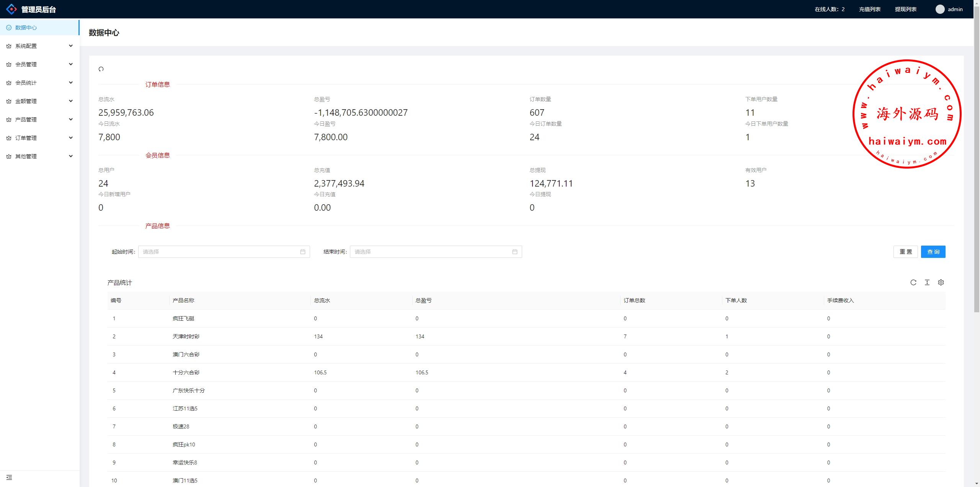
Task: Expand the 金额管理 submenu chevron
Action: point(71,101)
